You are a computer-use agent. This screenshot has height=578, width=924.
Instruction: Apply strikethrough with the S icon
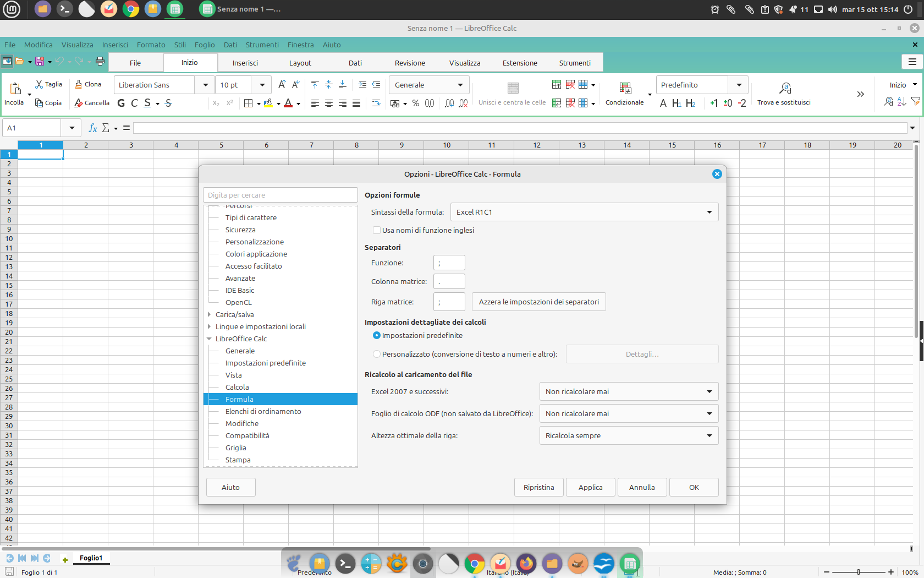[168, 103]
